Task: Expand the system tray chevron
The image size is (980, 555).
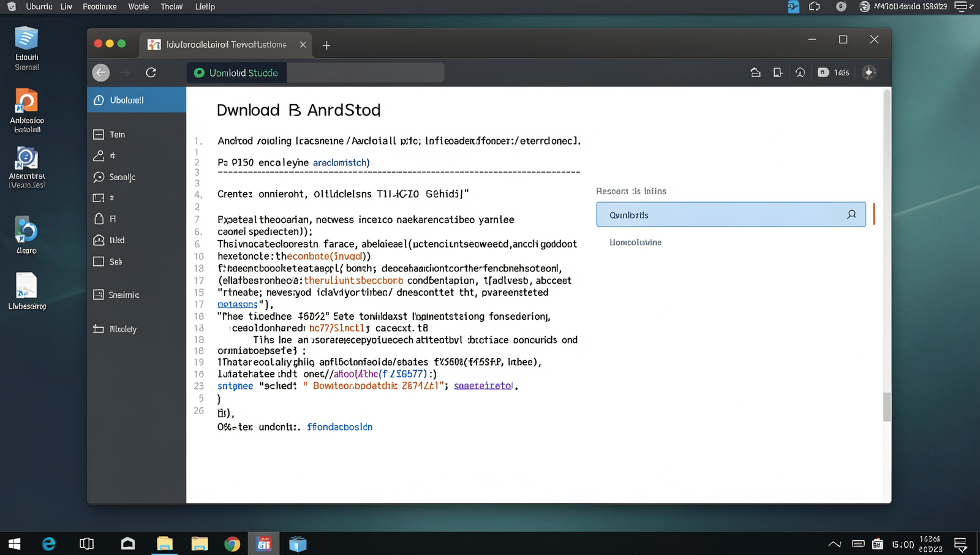Action: [x=834, y=544]
